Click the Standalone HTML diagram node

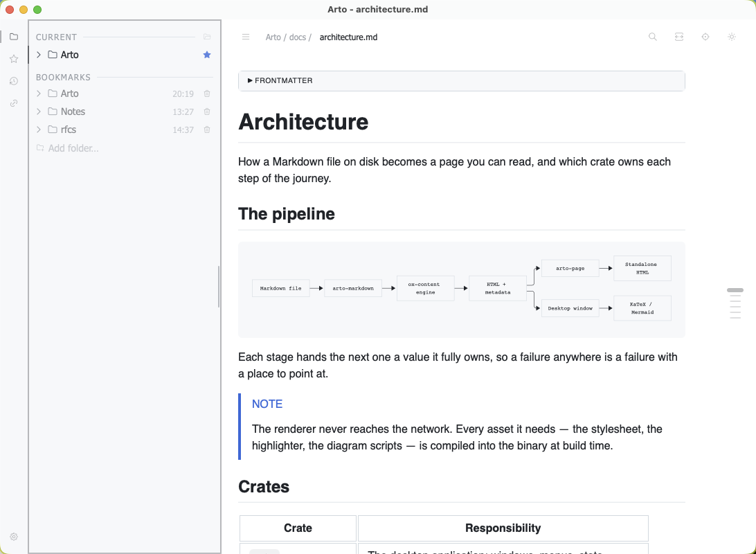click(642, 268)
